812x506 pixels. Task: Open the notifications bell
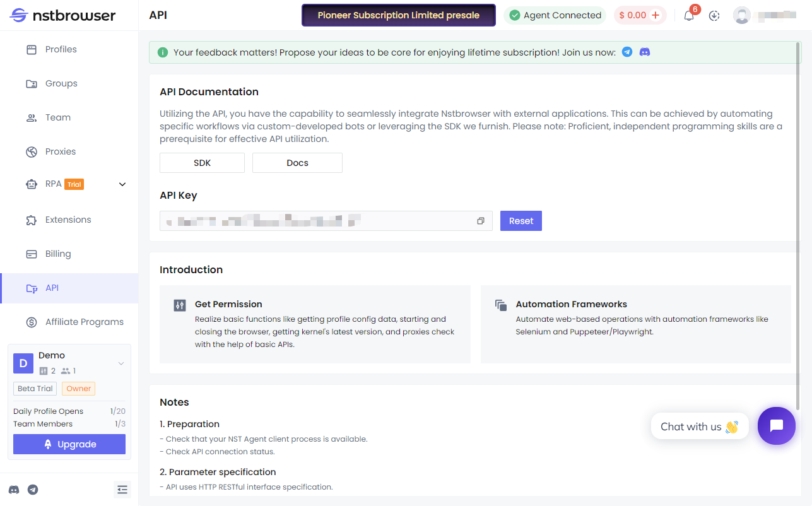point(689,16)
